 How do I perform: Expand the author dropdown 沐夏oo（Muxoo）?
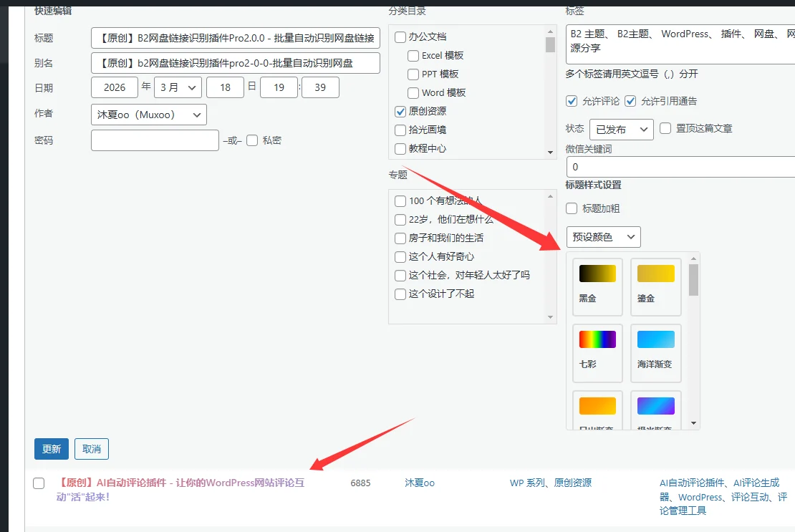[149, 115]
